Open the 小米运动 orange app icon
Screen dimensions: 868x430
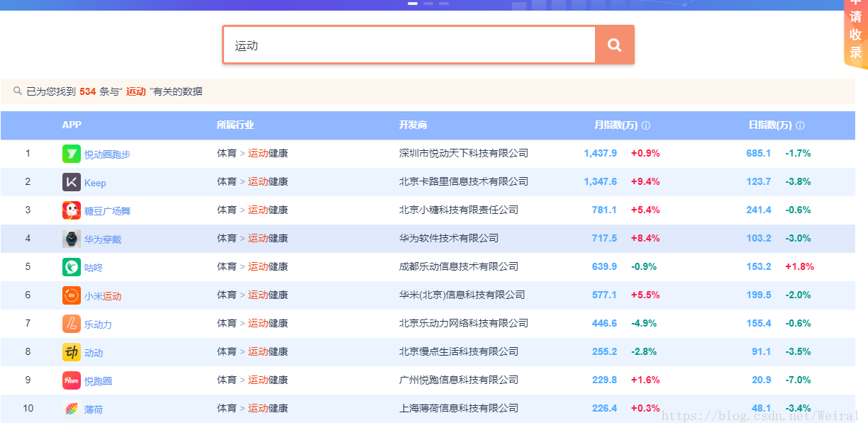tap(72, 295)
